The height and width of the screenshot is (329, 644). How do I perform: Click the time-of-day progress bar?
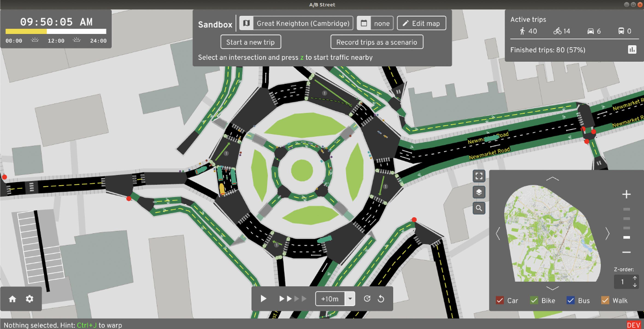56,32
